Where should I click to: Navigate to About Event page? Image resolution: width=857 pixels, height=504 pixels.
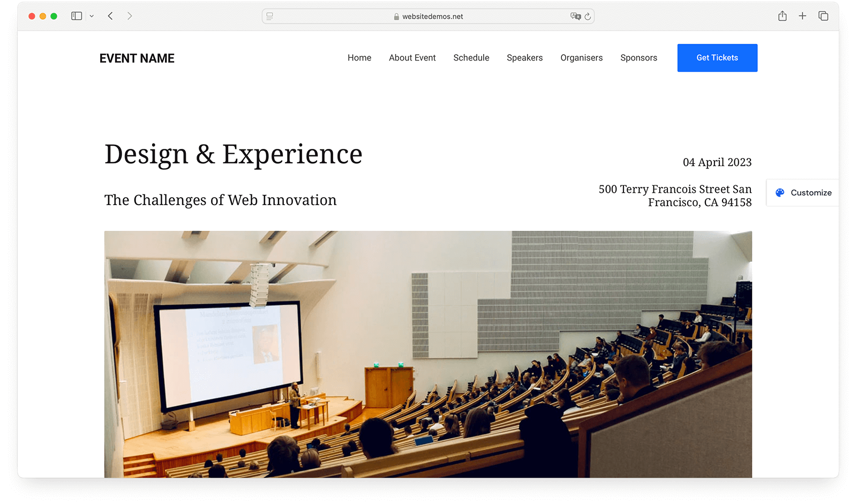click(412, 58)
